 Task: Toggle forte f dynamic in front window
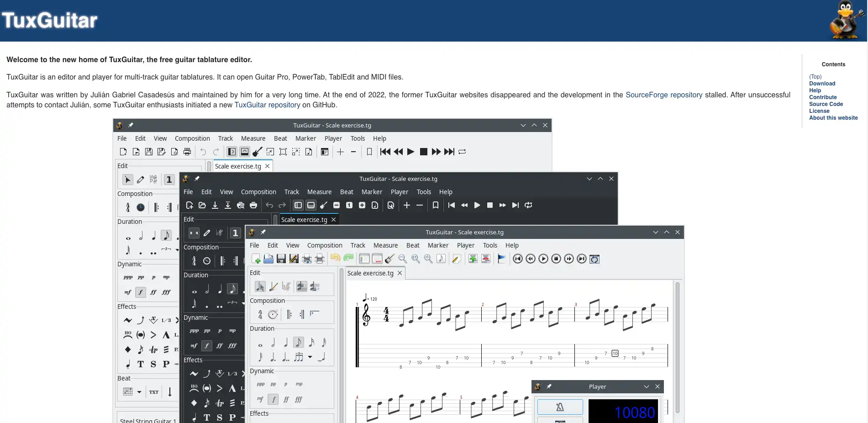pyautogui.click(x=273, y=399)
